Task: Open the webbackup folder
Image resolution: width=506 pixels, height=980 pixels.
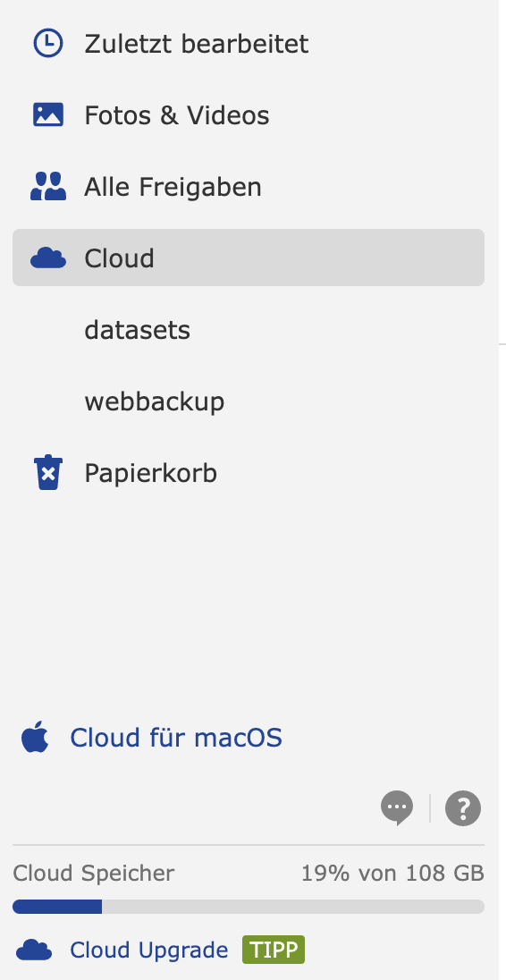Action: 155,401
